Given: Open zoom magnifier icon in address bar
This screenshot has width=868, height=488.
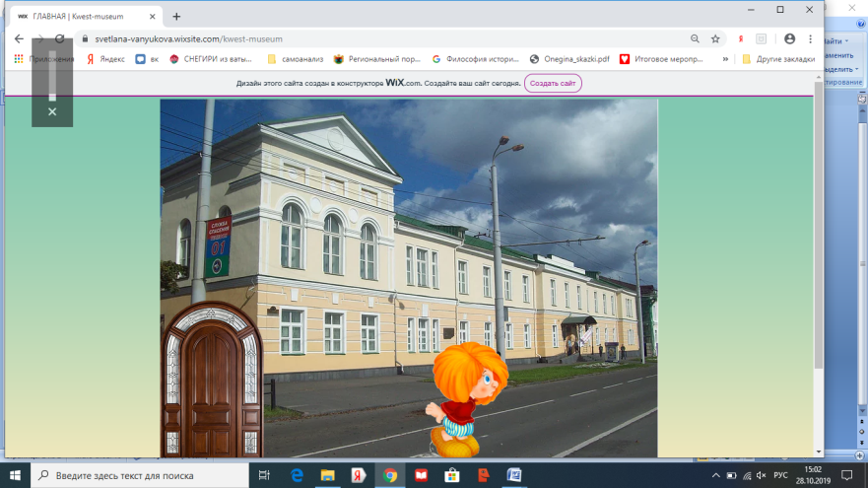Looking at the screenshot, I should click(695, 38).
